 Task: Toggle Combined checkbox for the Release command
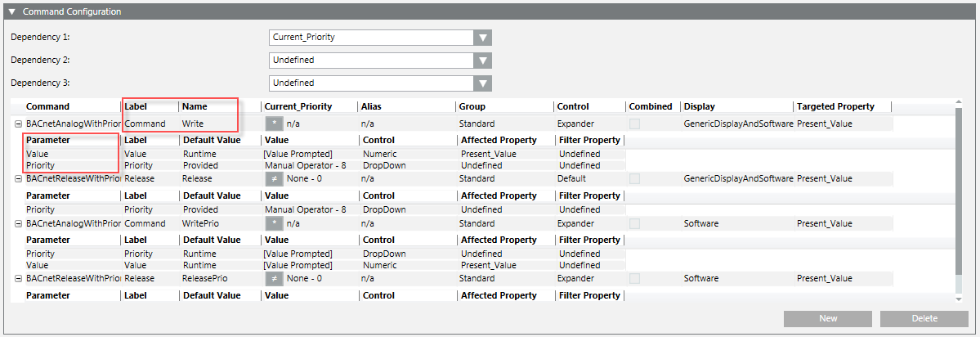[x=635, y=178]
